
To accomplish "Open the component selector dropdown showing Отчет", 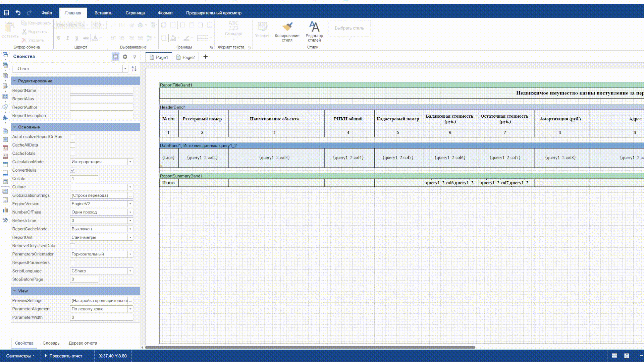I will 125,68.
